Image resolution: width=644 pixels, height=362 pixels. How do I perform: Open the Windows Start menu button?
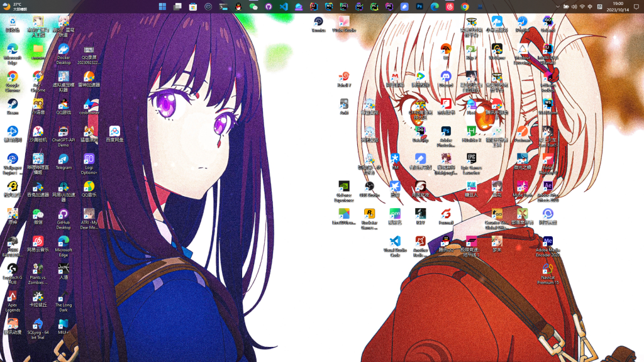tap(163, 7)
